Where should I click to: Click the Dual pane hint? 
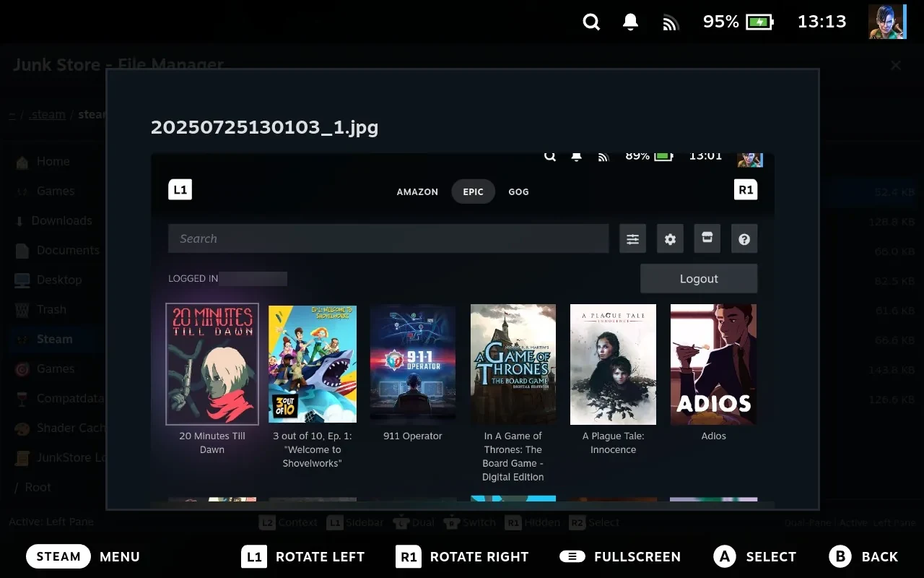click(414, 522)
